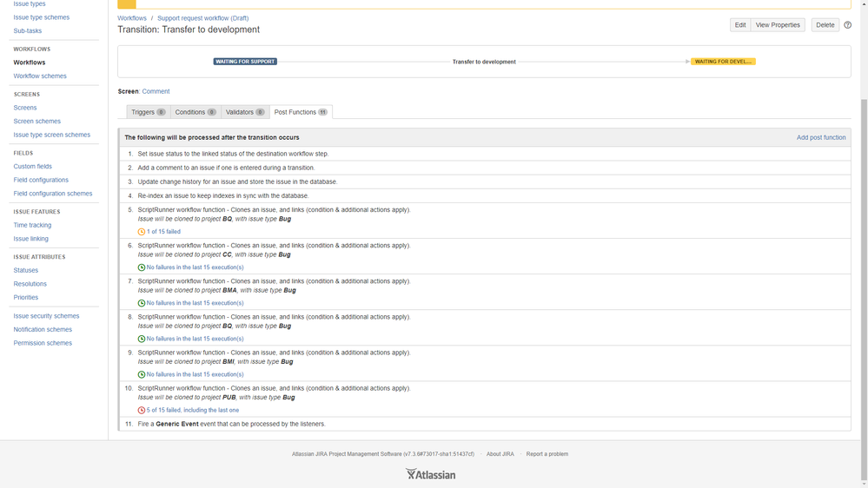Open No failures link under project BMA
868x488 pixels.
coord(195,303)
